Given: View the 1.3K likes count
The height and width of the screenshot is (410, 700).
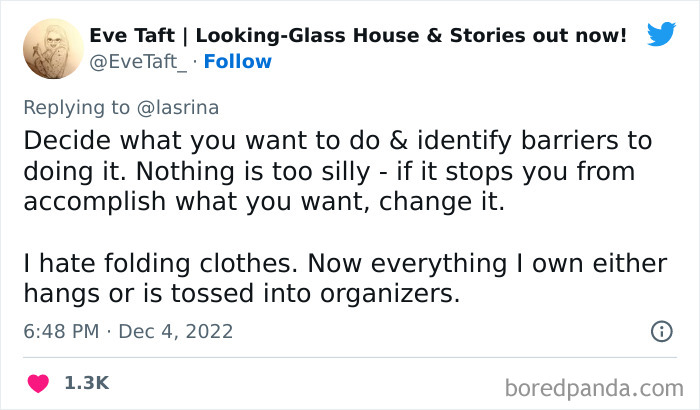Looking at the screenshot, I should pos(87,383).
